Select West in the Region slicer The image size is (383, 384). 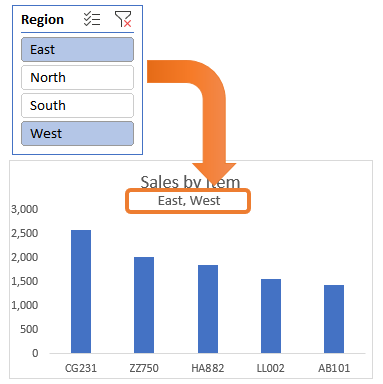(77, 134)
